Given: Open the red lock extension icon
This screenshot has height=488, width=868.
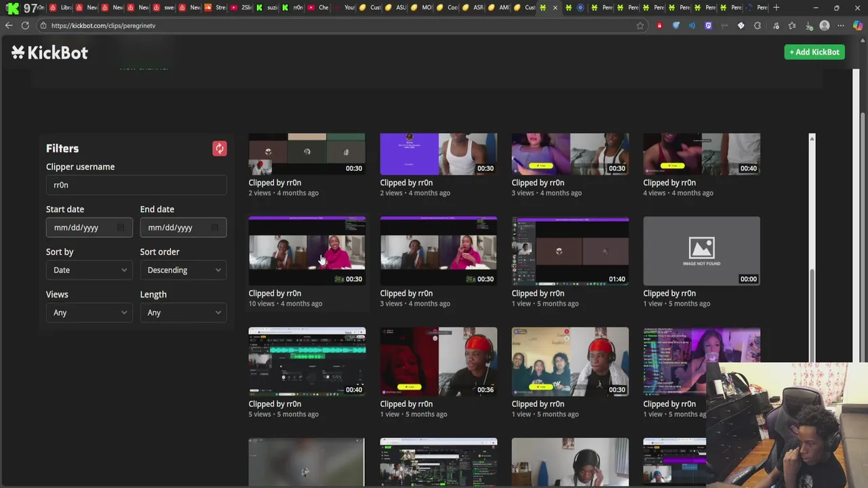Looking at the screenshot, I should [x=659, y=26].
